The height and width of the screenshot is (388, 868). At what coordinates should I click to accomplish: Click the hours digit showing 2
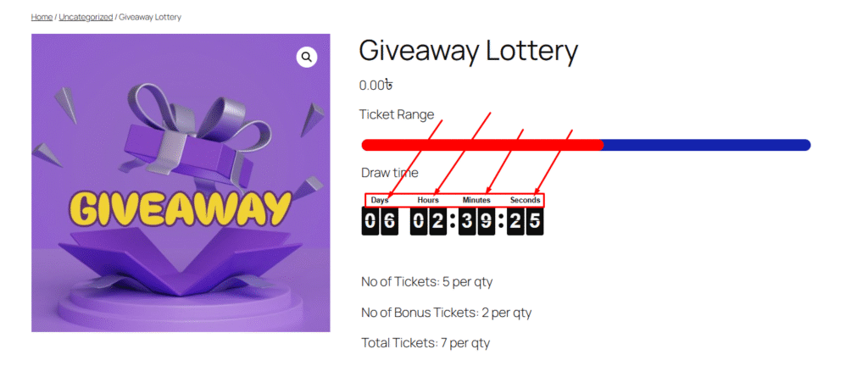tap(437, 222)
